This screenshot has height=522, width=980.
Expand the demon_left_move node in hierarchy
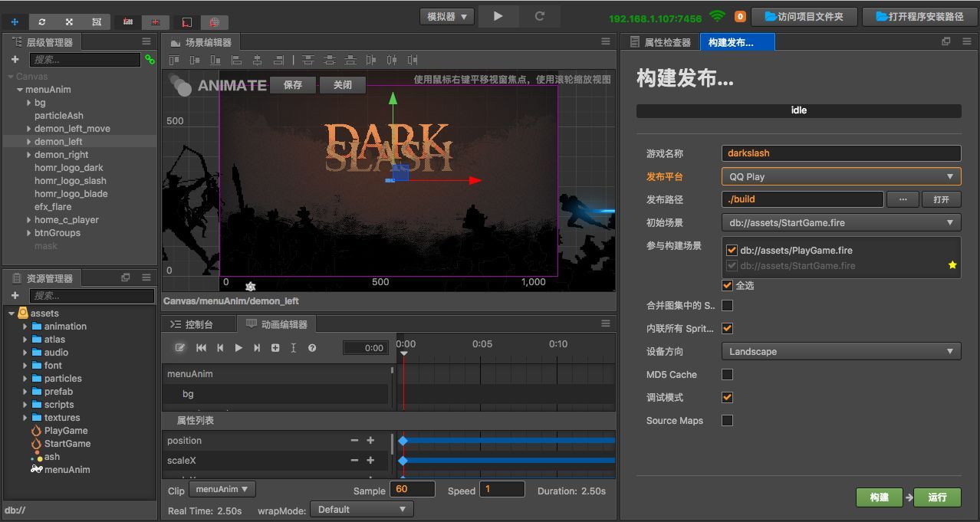point(28,129)
